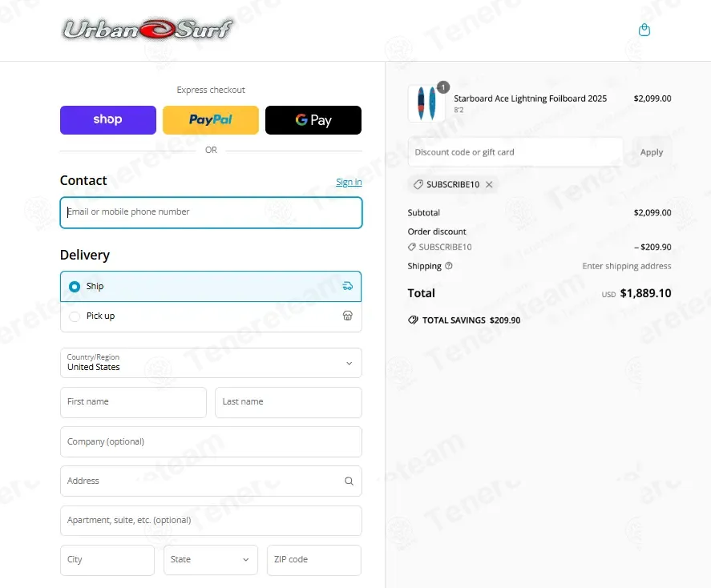Click the Apartment, suite, etc. field
The image size is (711, 588).
click(211, 521)
